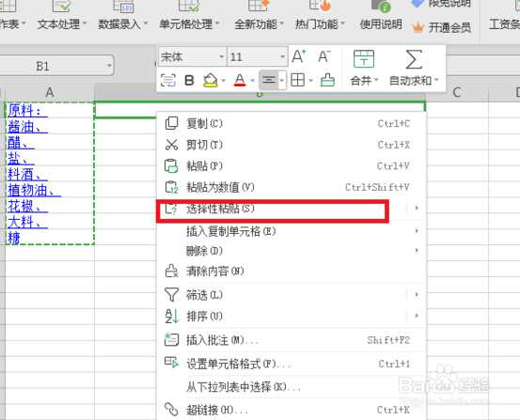Choose 从下拉列表中选择(K) entry
This screenshot has width=520, height=420.
[x=292, y=386]
